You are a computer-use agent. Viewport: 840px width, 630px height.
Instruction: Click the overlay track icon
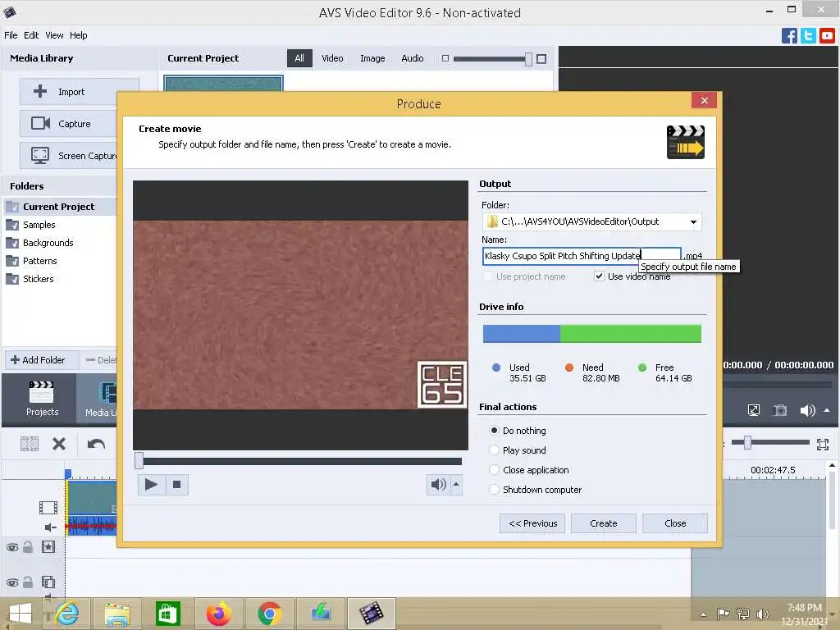(x=48, y=582)
